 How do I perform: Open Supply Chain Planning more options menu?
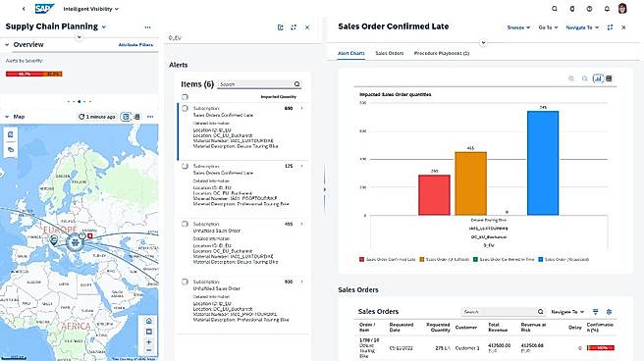click(x=147, y=27)
